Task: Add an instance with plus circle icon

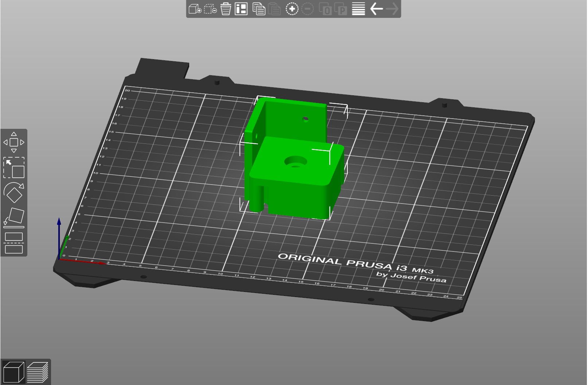Action: pos(292,9)
